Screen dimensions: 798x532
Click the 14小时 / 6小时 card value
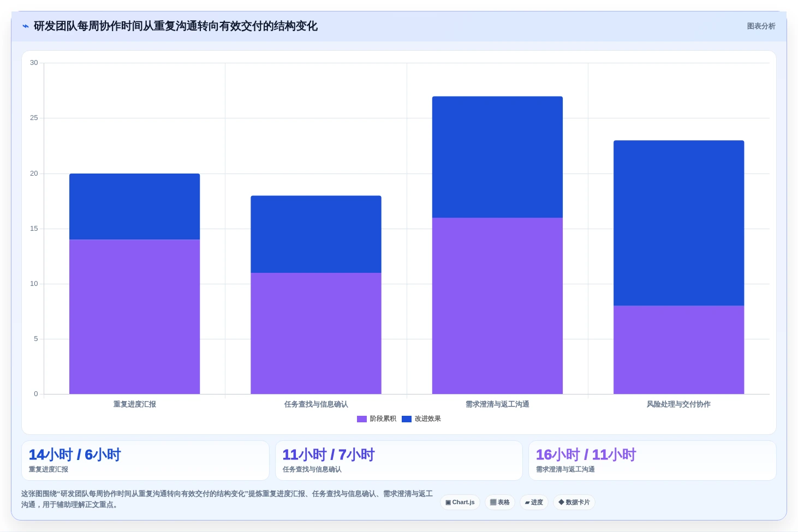coord(75,455)
